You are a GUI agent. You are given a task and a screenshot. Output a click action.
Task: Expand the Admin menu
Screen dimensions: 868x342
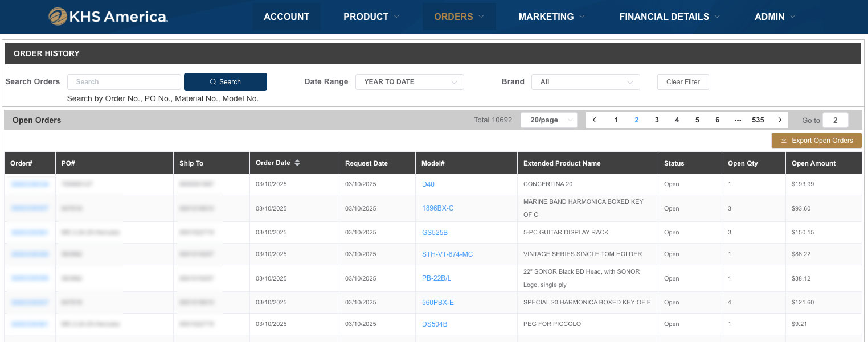pyautogui.click(x=775, y=17)
